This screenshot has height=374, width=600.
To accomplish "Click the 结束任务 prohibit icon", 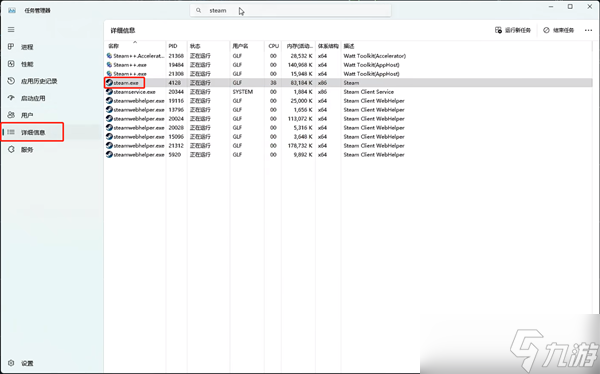I will [546, 30].
